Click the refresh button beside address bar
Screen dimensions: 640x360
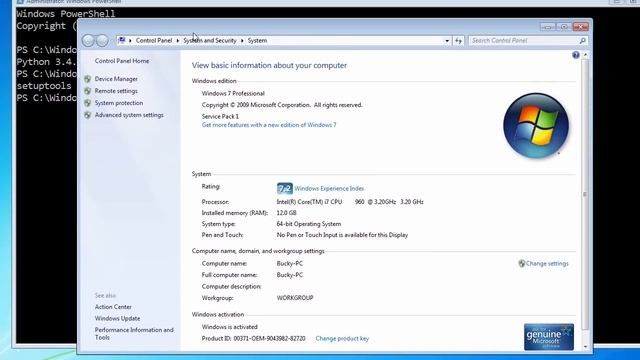coord(458,40)
